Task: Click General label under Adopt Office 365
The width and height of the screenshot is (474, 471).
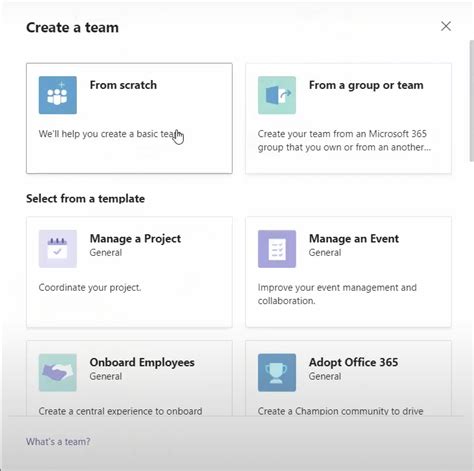Action: pos(325,376)
